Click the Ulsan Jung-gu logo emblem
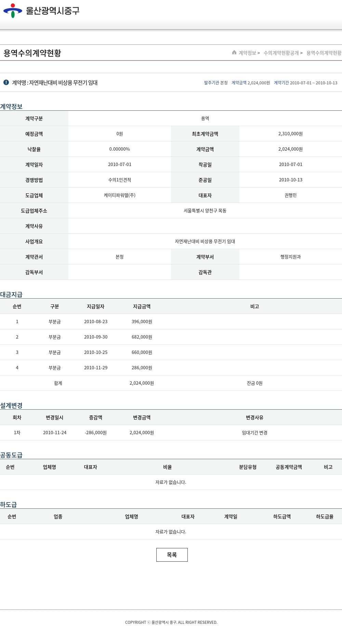Viewport: 342px width, 644px height. point(13,11)
